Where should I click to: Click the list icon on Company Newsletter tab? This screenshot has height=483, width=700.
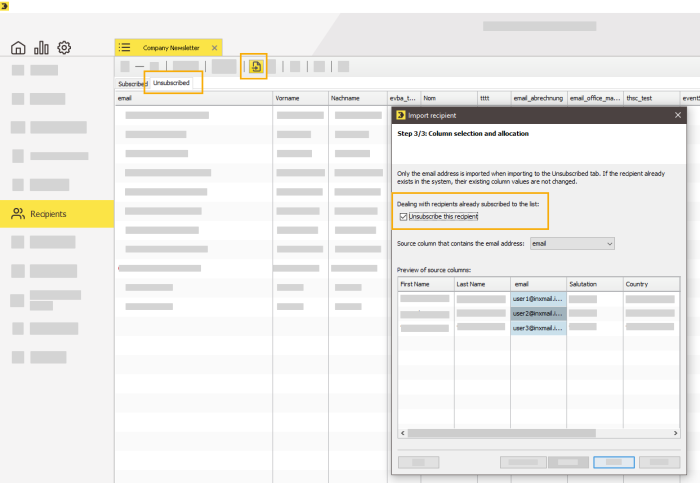pos(125,47)
